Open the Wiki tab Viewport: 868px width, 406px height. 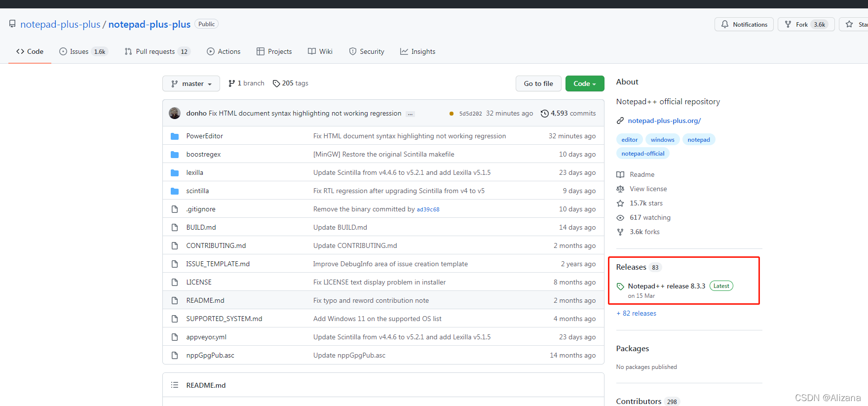click(x=320, y=51)
